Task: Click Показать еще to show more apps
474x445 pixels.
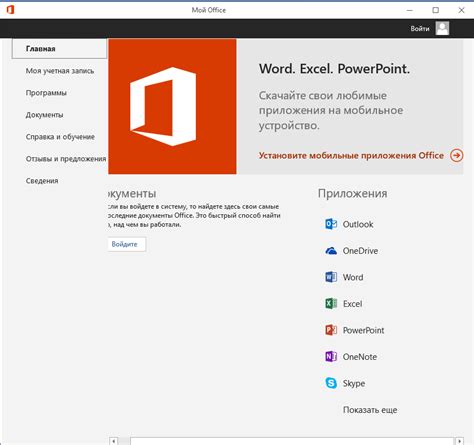Action: (x=370, y=410)
